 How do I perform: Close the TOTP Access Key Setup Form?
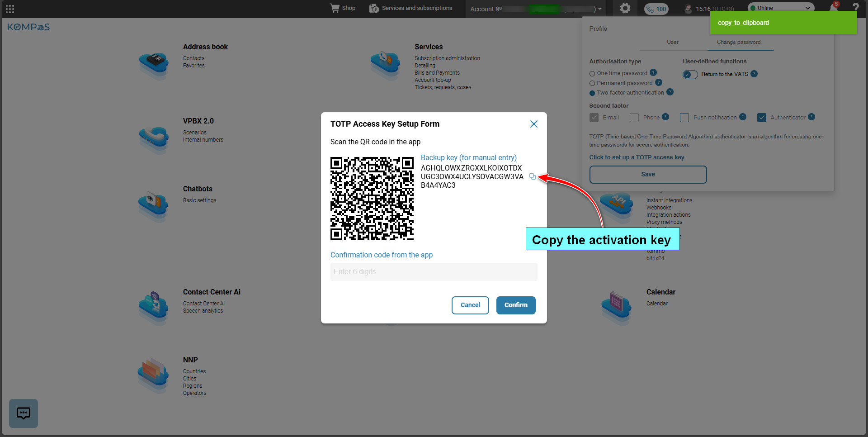click(533, 124)
